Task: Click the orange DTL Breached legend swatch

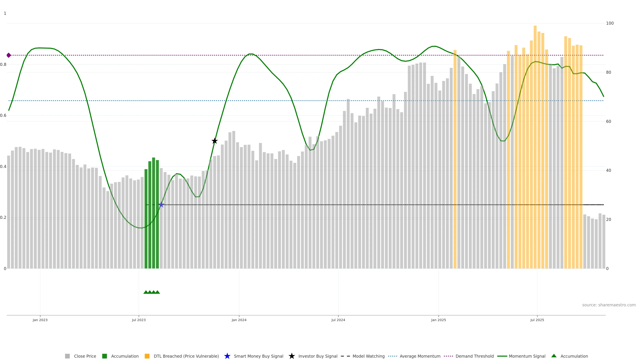Action: tap(147, 356)
